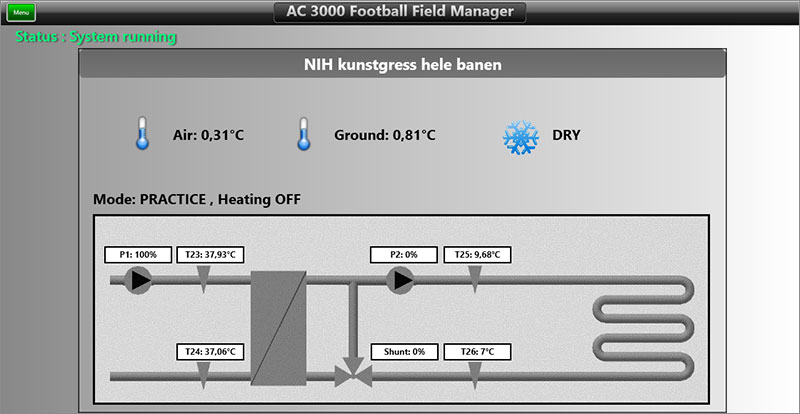Click the T26: 7°C value box
The height and width of the screenshot is (414, 800).
click(x=478, y=352)
